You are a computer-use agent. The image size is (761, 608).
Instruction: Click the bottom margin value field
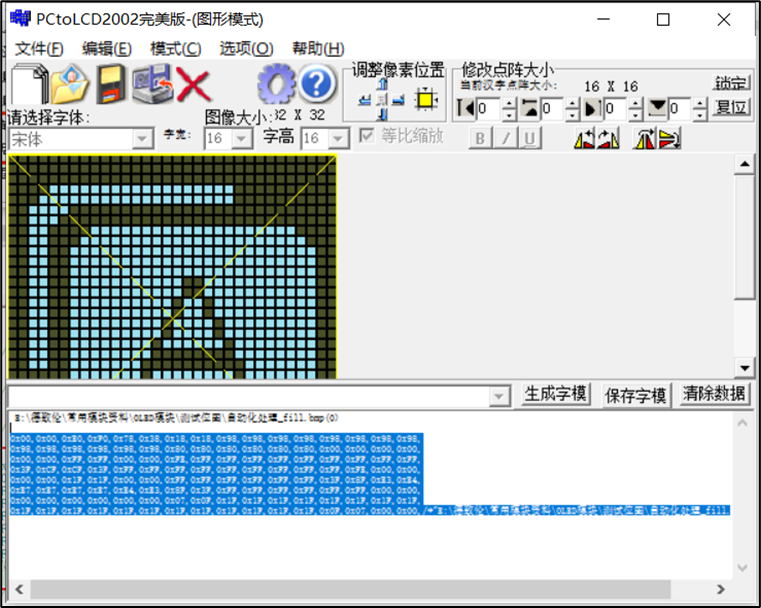[x=680, y=108]
